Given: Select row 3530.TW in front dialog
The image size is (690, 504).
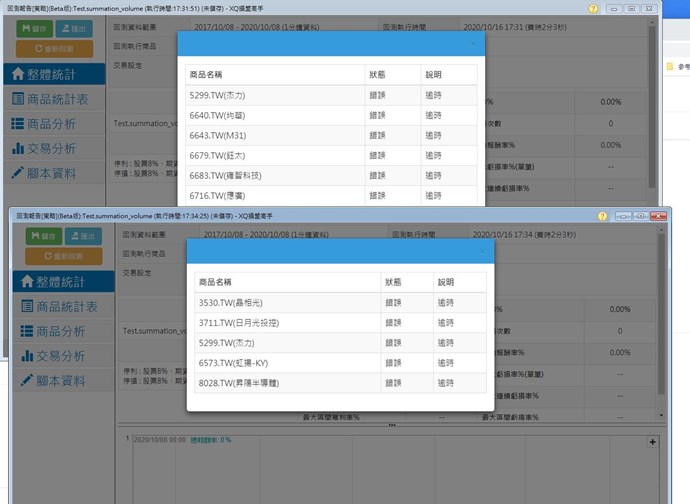Looking at the screenshot, I should (341, 303).
